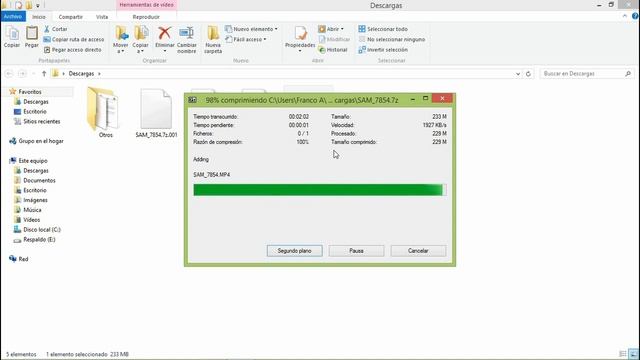Select Grupo en el hogar
The width and height of the screenshot is (640, 360).
[x=41, y=141]
